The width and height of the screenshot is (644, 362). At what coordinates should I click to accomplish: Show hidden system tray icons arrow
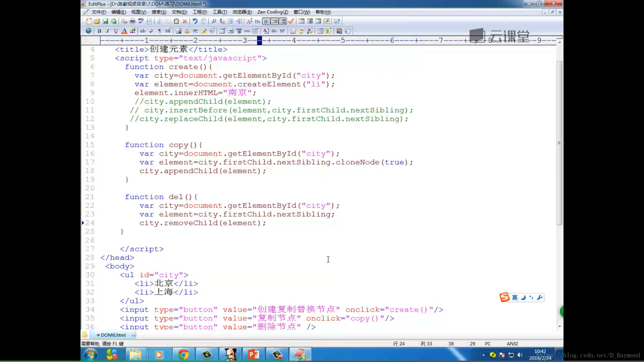point(483,355)
